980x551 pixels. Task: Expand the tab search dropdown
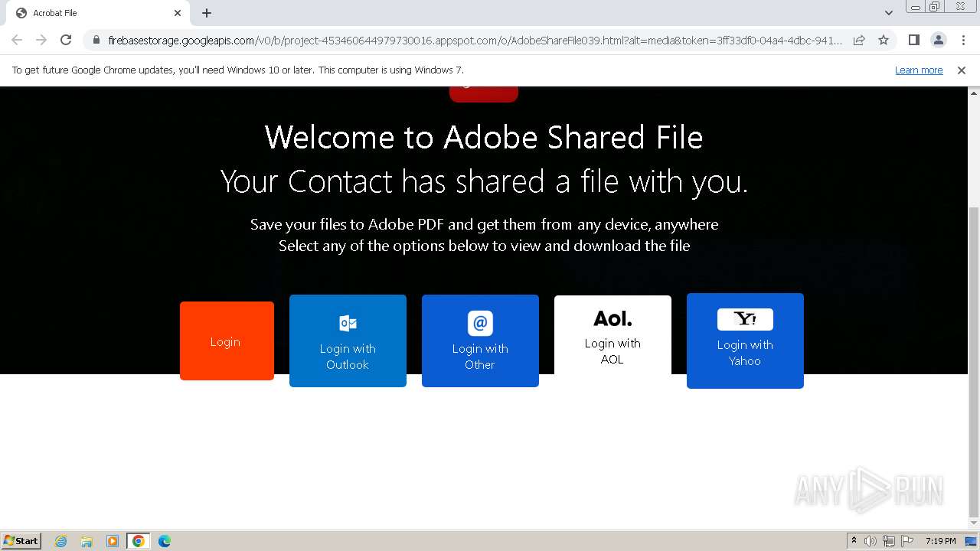tap(889, 13)
